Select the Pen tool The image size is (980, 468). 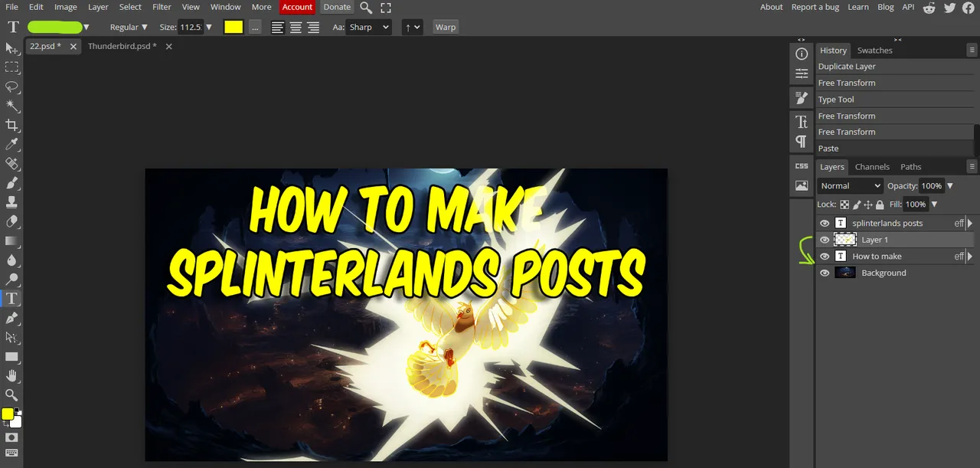(x=11, y=318)
